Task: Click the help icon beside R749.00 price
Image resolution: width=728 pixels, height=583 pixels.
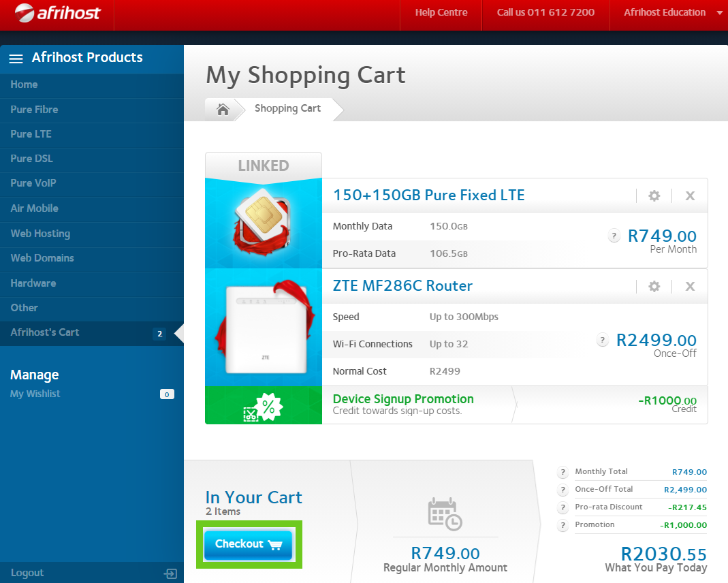Action: point(614,236)
